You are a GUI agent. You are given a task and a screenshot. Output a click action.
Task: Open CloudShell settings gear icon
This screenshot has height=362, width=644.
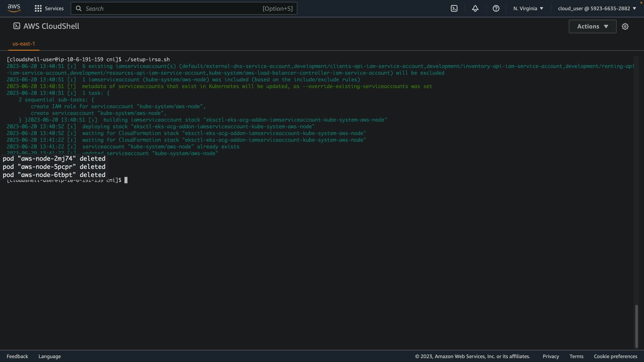tap(625, 26)
